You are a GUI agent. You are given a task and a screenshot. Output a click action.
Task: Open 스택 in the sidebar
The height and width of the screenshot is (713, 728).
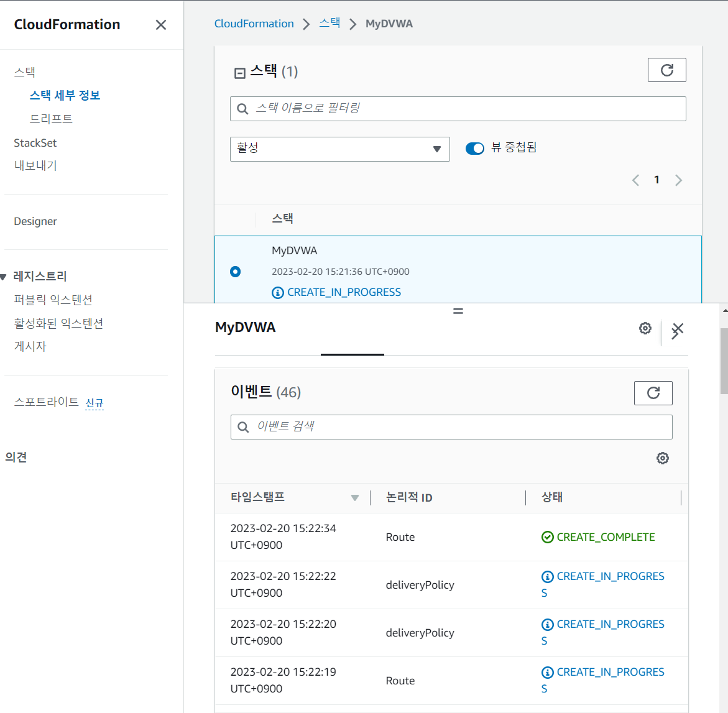point(25,72)
